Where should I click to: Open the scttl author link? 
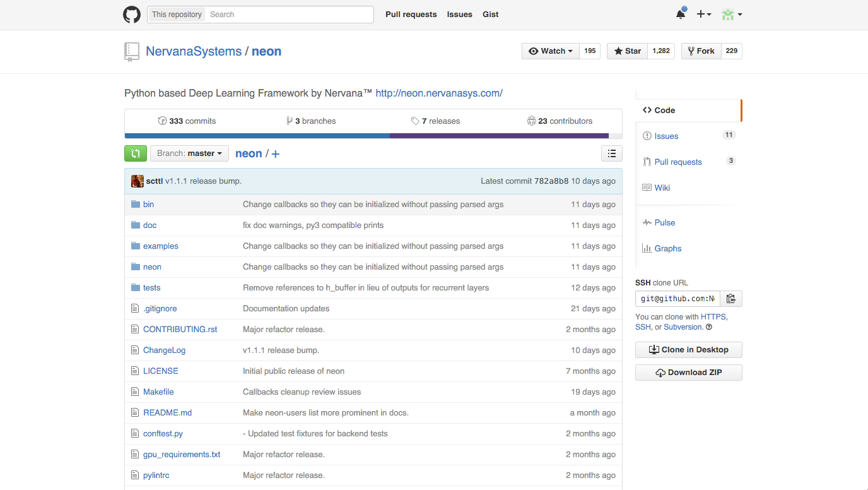click(155, 181)
